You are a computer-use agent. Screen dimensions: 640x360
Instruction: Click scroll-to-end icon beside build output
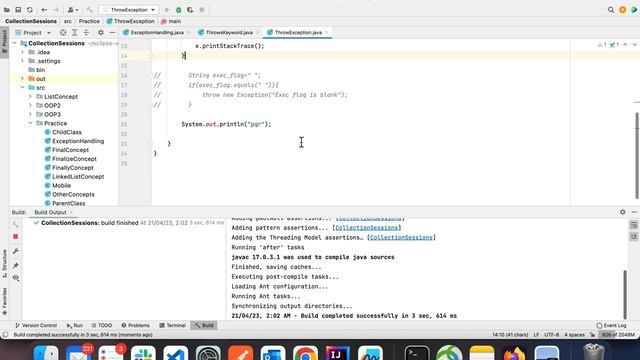633,237
